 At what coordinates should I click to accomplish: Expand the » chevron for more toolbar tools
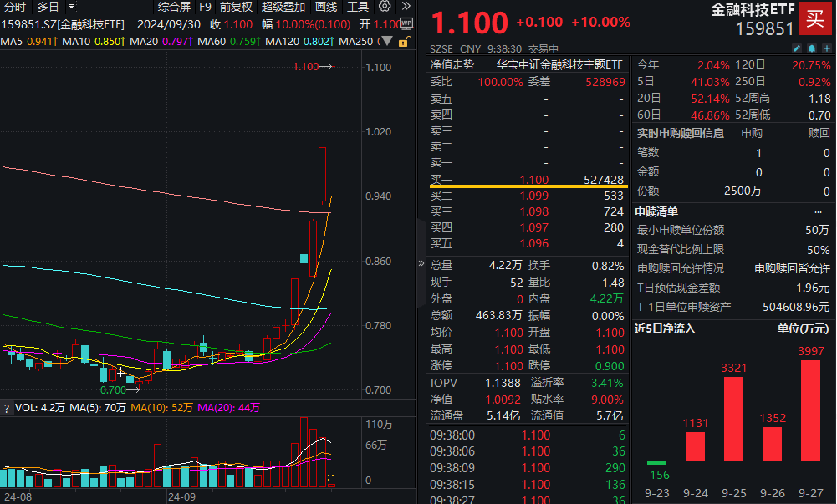[406, 6]
